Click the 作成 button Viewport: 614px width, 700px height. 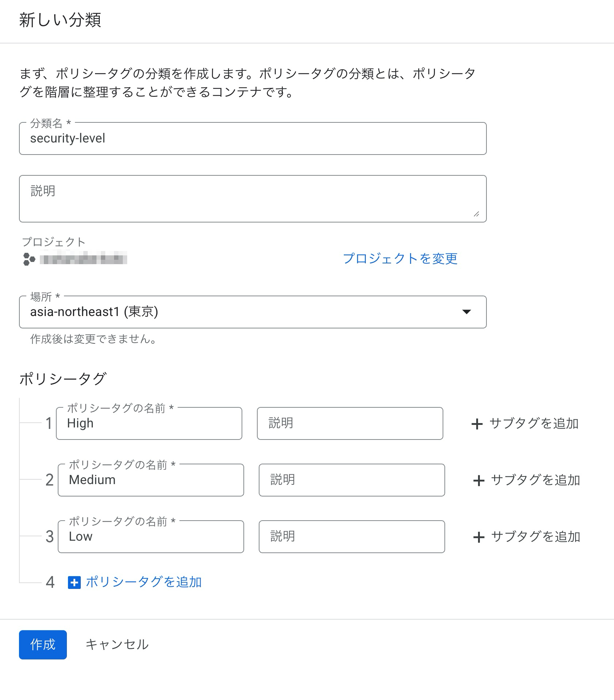click(x=43, y=644)
